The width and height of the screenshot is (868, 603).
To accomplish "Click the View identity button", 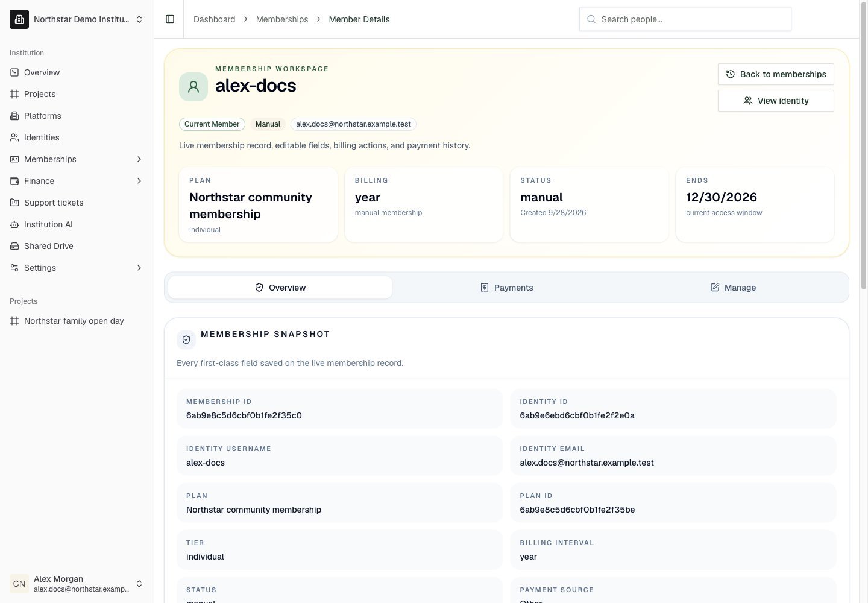I will (776, 101).
